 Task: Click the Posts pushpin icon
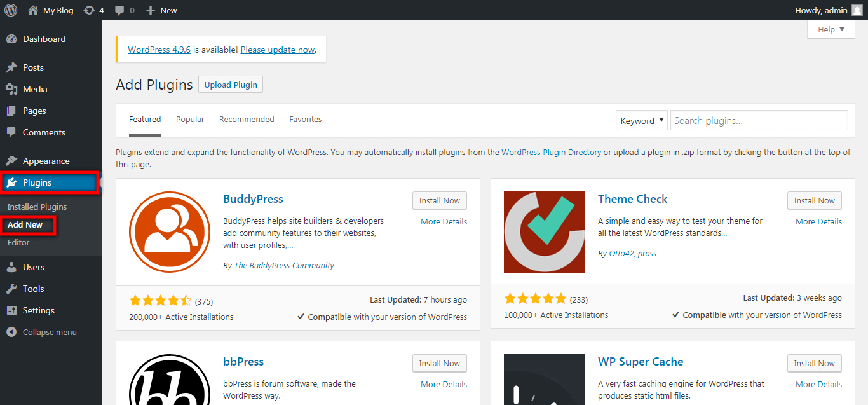tap(11, 67)
